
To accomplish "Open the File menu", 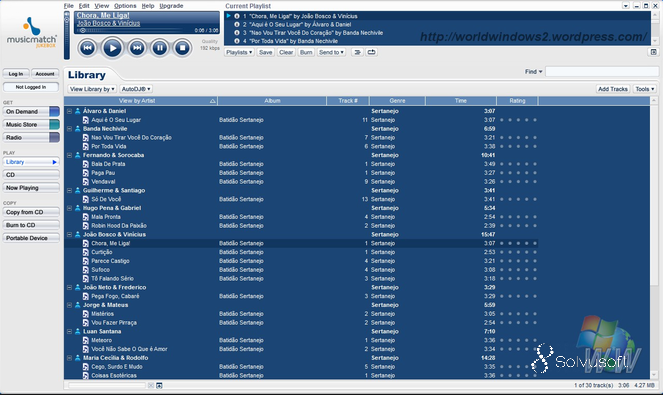I will tap(68, 6).
